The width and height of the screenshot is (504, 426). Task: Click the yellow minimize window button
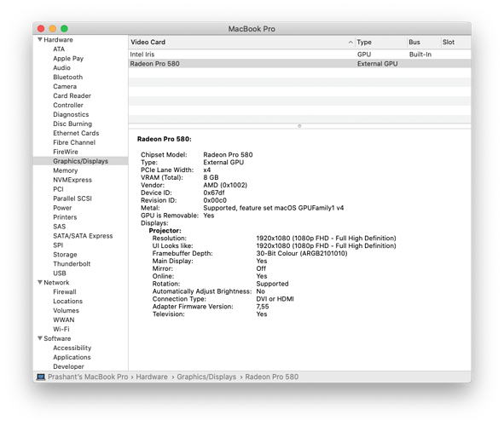52,29
